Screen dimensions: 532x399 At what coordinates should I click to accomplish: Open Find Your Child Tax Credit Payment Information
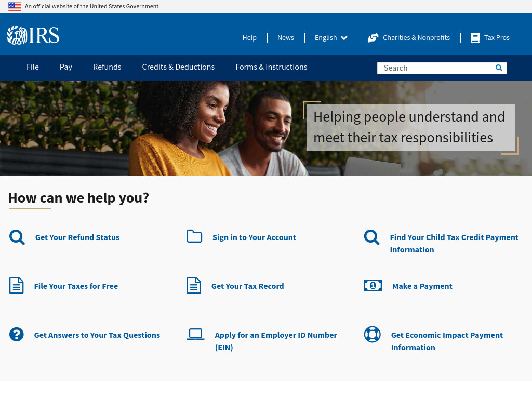(x=454, y=243)
